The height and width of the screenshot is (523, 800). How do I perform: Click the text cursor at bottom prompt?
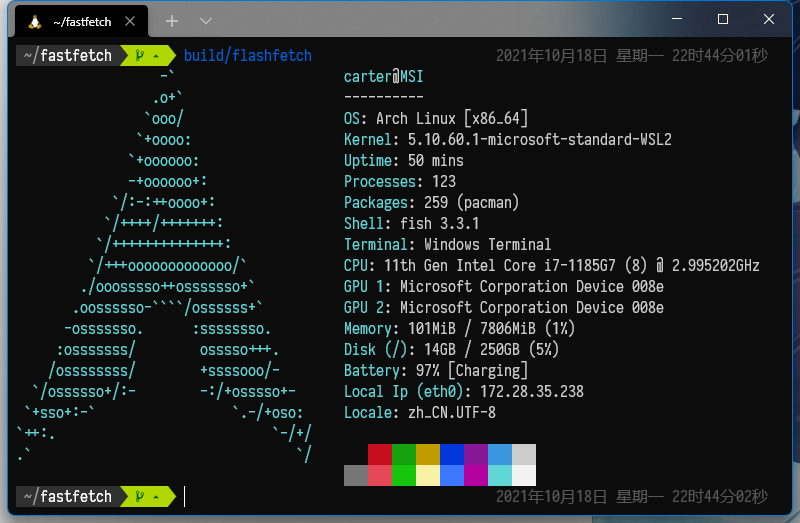pos(185,496)
